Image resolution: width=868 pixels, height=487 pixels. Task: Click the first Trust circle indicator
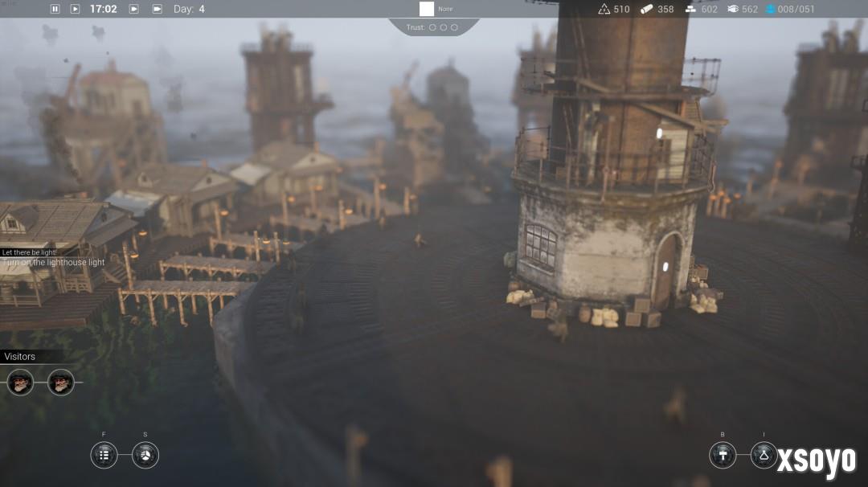pyautogui.click(x=432, y=27)
